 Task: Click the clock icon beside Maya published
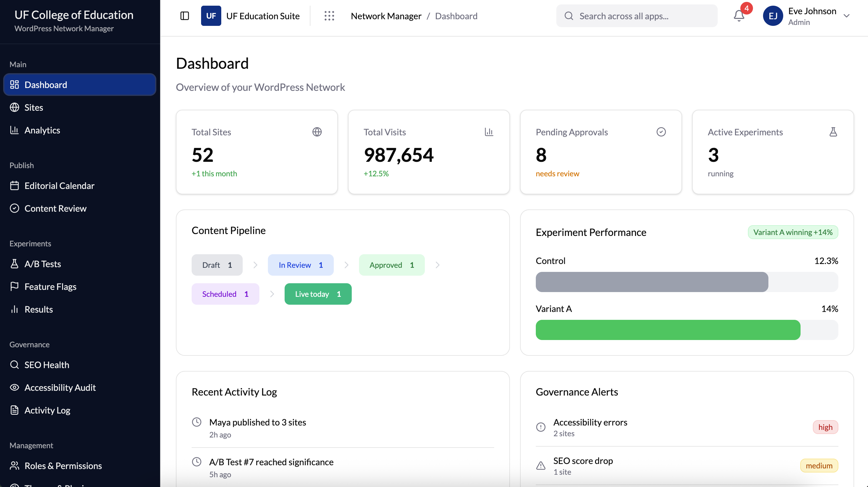197,422
